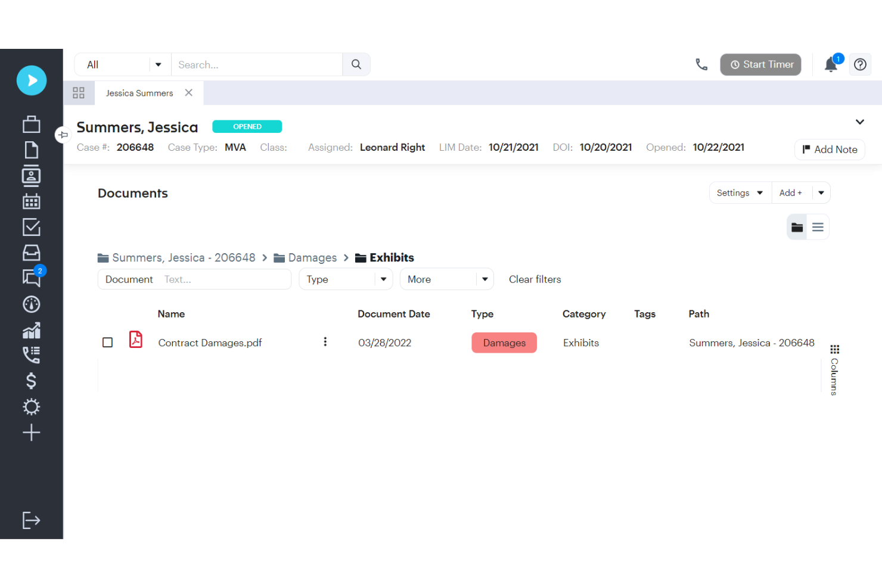Viewport: 882px width, 588px height.
Task: Sort by the Type column header
Action: 482,314
